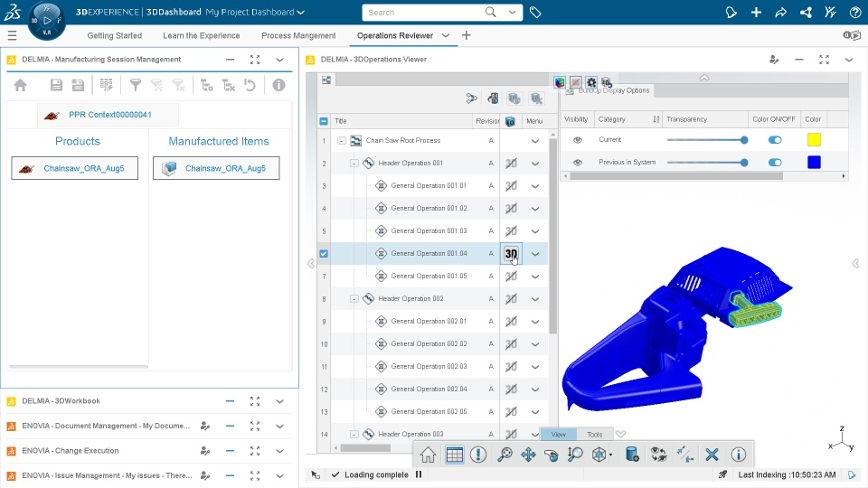Screen dimensions: 868x488
Task: Open menu chevron for Chain Saw Root Process row
Action: pos(534,141)
